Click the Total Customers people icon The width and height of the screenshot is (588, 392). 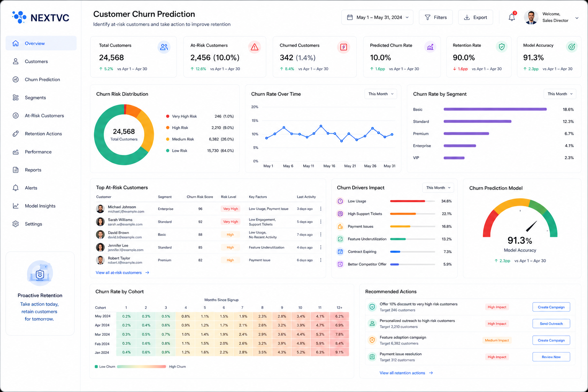(164, 47)
